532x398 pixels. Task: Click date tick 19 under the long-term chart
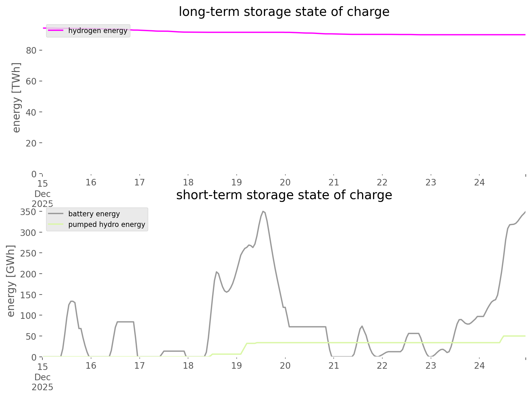tap(237, 182)
